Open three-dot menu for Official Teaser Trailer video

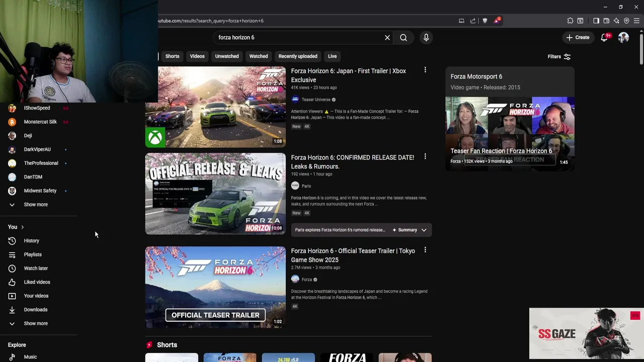[x=425, y=250]
